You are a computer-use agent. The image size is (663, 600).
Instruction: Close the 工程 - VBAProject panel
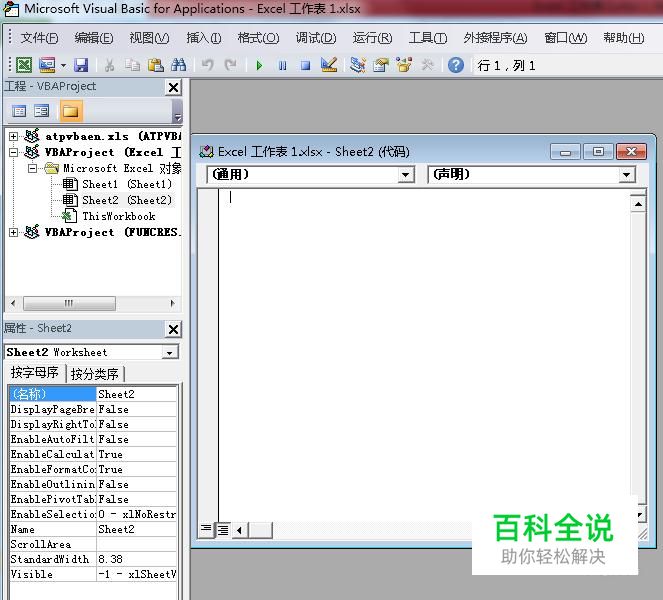point(173,88)
